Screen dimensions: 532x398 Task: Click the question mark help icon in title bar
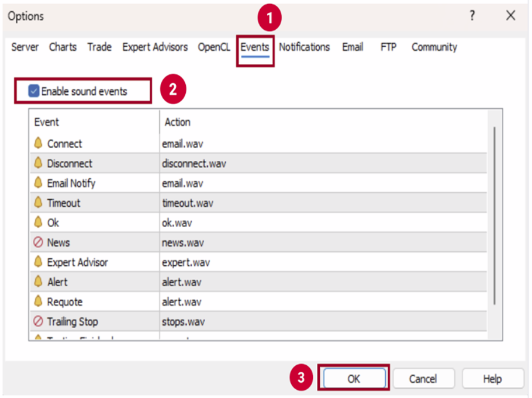coord(472,16)
